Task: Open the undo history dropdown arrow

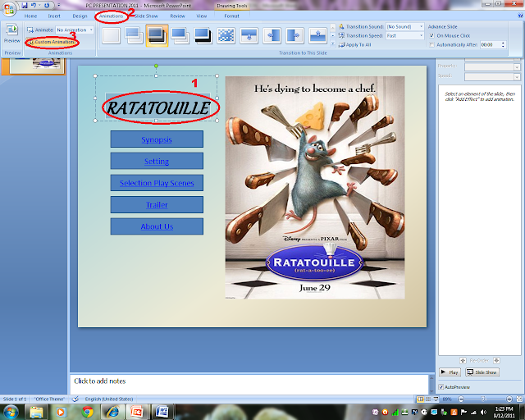Action: click(x=39, y=6)
